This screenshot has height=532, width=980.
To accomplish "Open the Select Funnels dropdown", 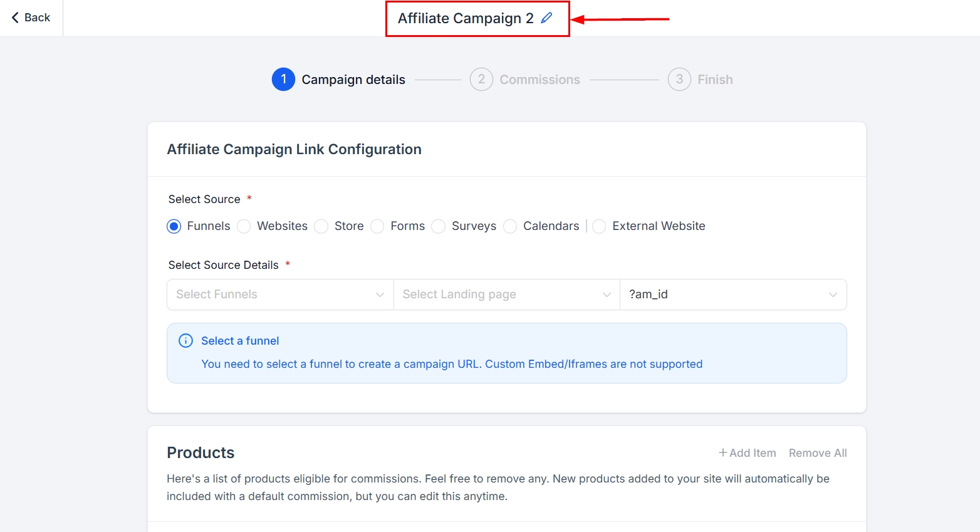I will (279, 295).
